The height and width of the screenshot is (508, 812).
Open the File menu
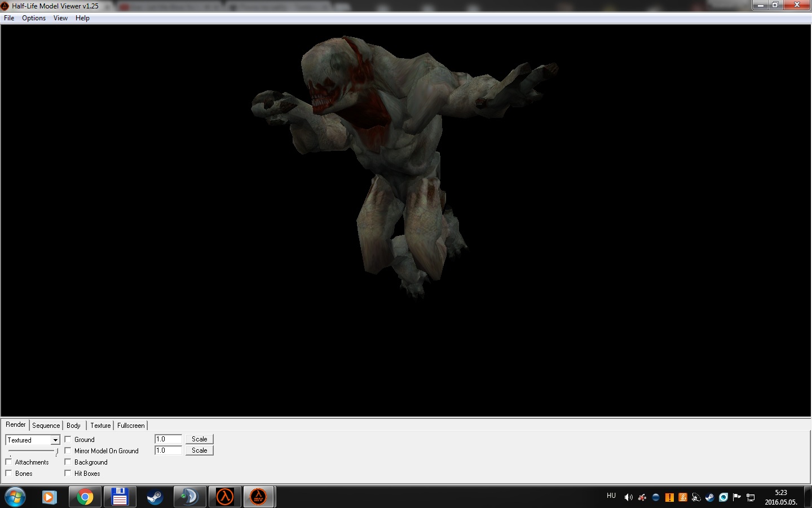coord(9,18)
